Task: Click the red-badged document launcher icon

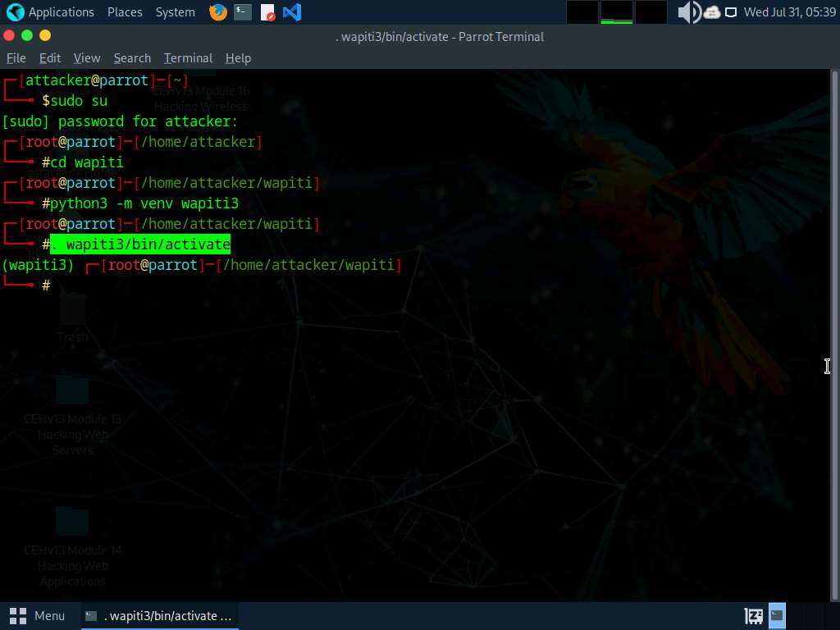Action: 267,12
